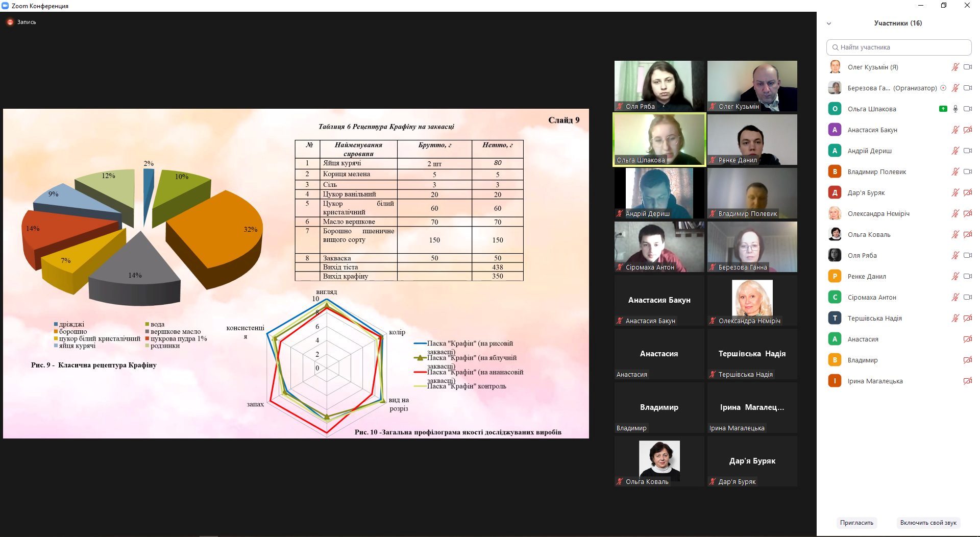Click Андрій Дериш's camera icon in participants list
Image resolution: width=980 pixels, height=537 pixels.
click(968, 151)
